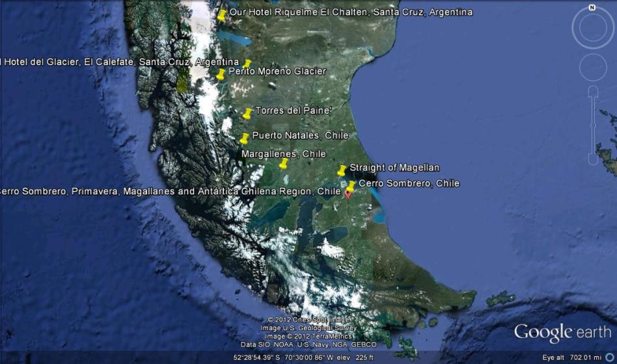Open the Hotel del Glacier El Calefate pushpin

[x=247, y=64]
